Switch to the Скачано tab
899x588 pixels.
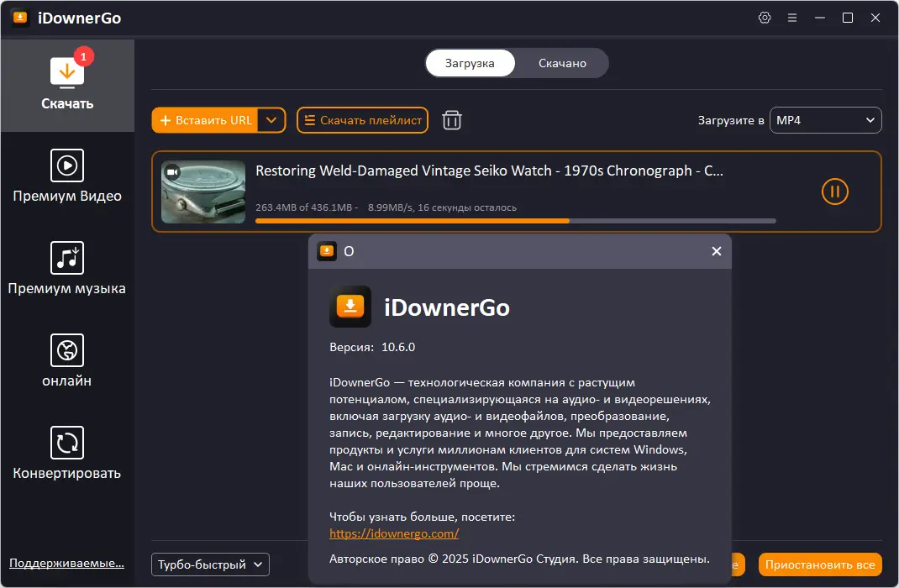[x=561, y=62]
